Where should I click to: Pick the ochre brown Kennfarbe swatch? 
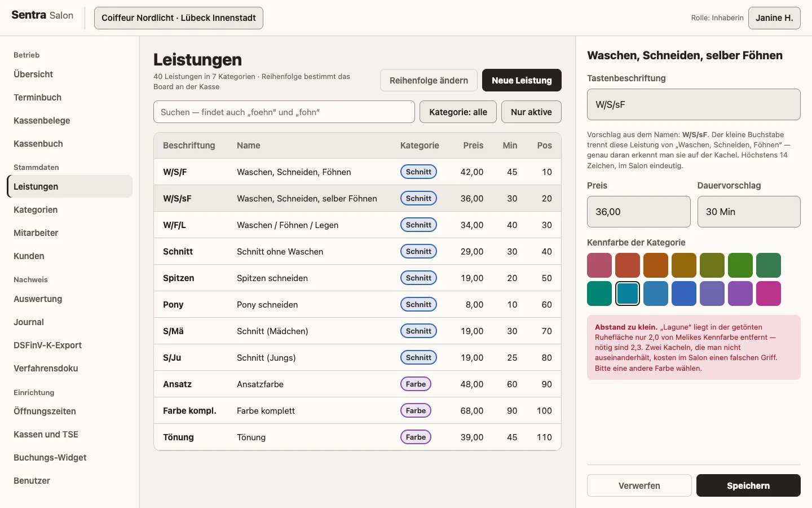684,265
